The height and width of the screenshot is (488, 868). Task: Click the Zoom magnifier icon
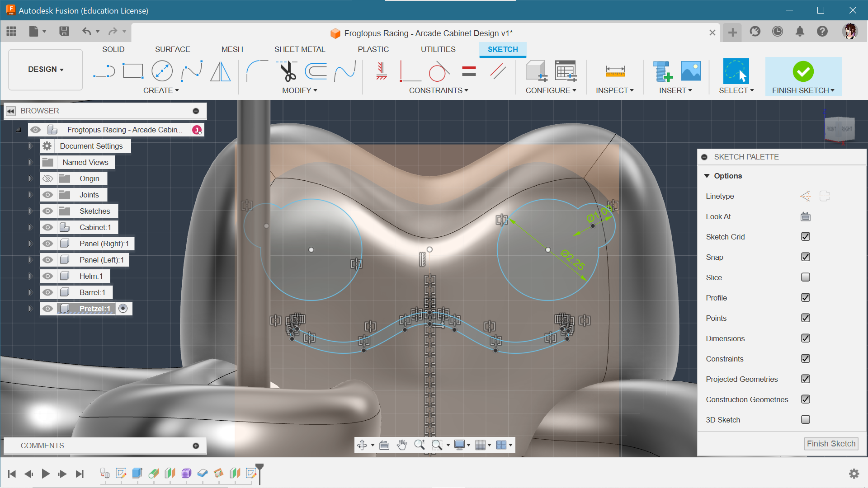pos(420,445)
